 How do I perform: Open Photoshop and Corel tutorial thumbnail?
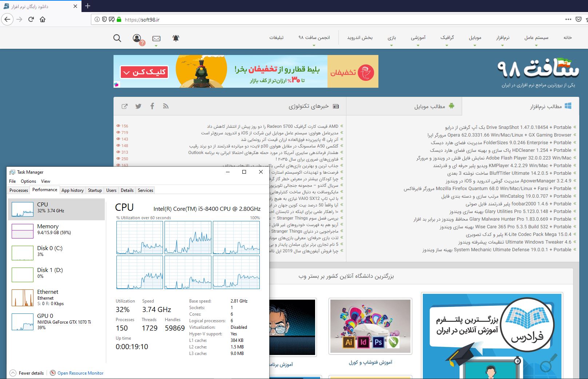(x=370, y=326)
